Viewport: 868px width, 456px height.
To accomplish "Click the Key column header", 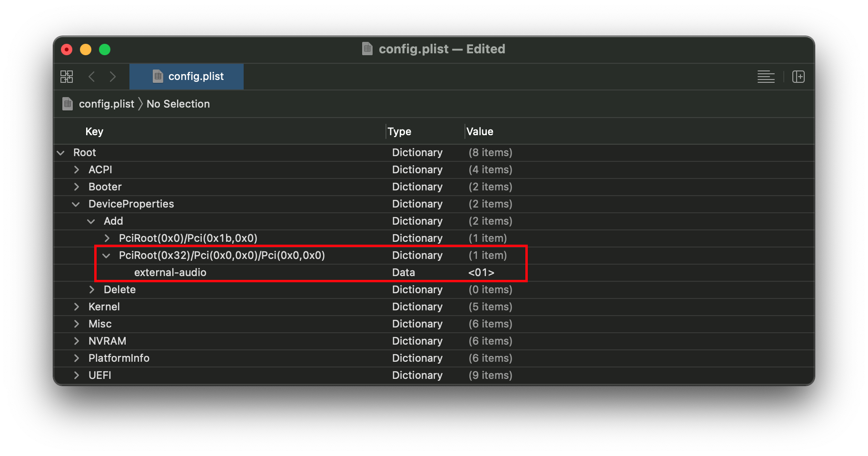I will [94, 132].
